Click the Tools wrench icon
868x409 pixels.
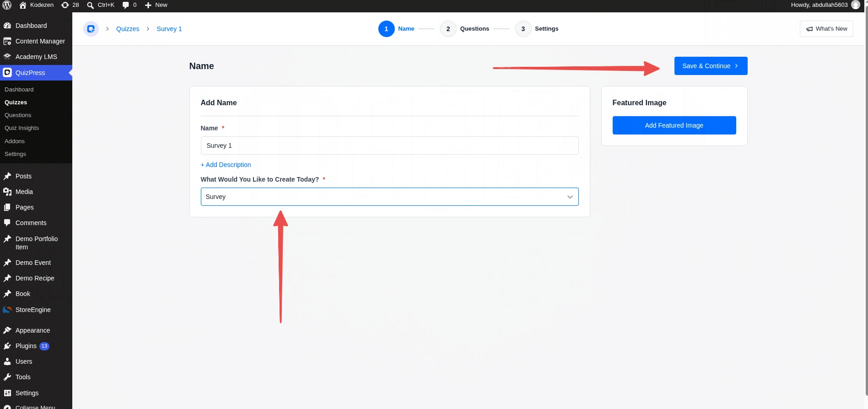[7, 377]
